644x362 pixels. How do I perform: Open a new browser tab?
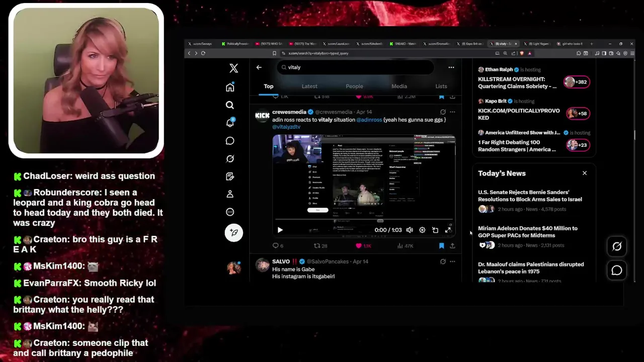click(x=591, y=44)
